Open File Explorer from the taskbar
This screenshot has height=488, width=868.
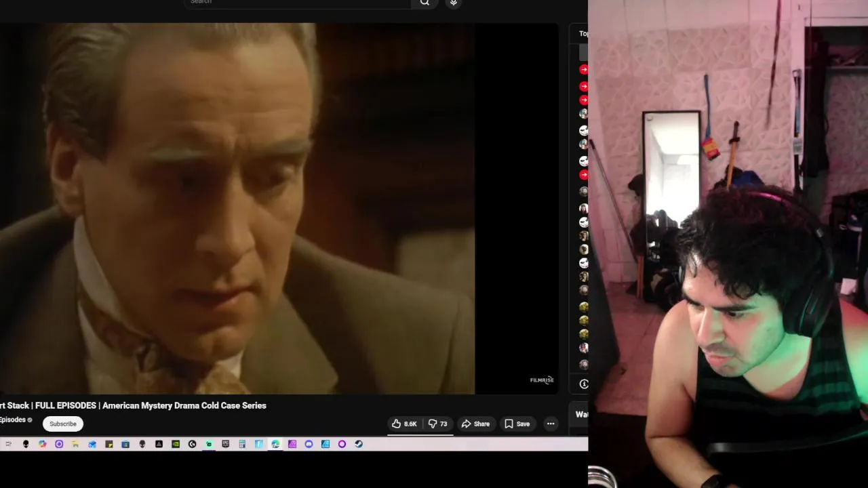coord(75,444)
